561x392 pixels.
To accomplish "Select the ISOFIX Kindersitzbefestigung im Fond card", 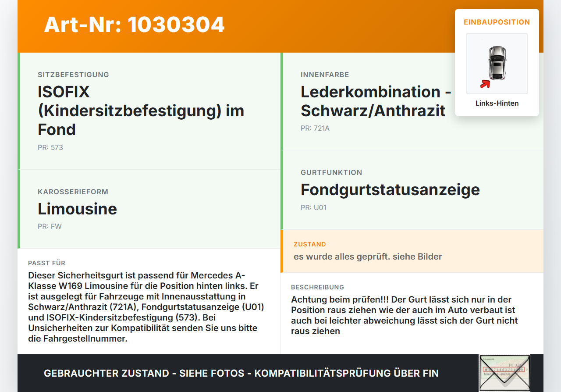I will [149, 111].
